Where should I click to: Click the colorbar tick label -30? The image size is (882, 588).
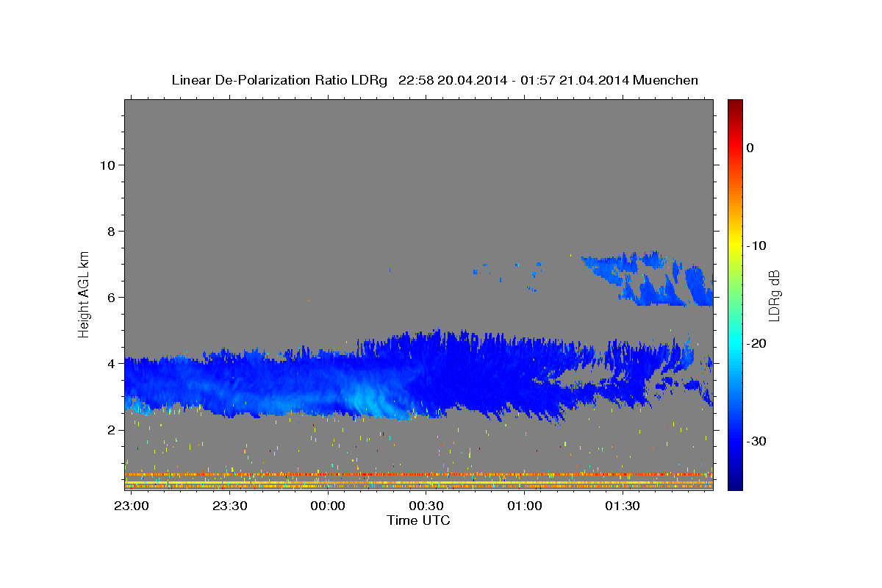click(x=756, y=441)
